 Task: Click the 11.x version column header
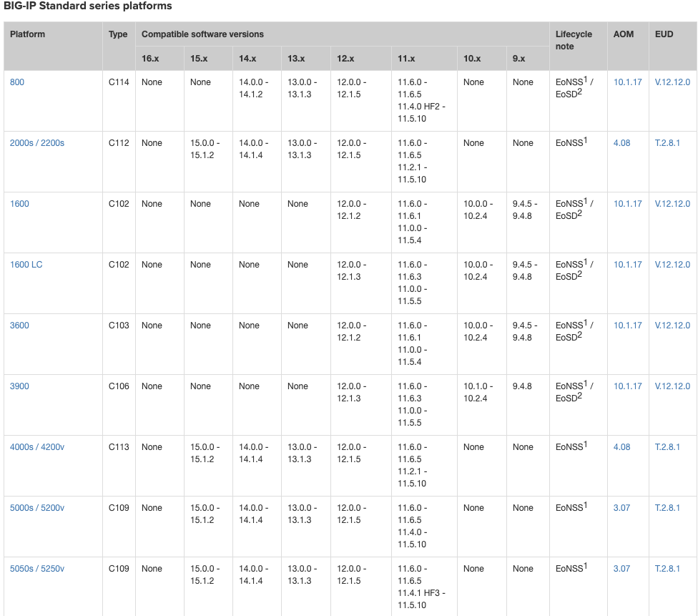tap(424, 59)
